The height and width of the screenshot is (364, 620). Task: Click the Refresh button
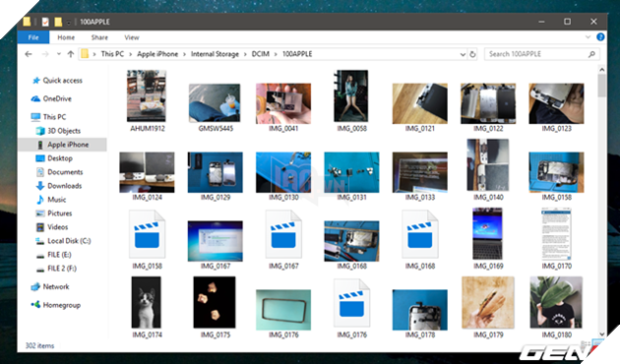tap(472, 54)
